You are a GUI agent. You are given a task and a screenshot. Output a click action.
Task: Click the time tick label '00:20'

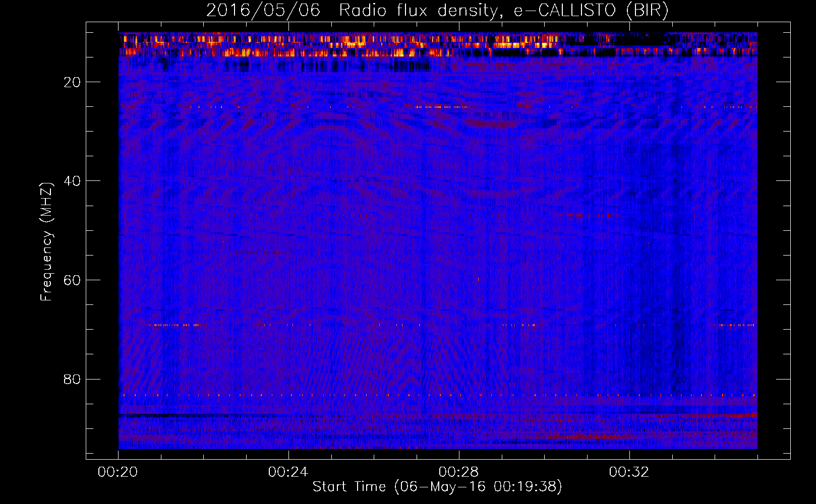[x=118, y=472]
